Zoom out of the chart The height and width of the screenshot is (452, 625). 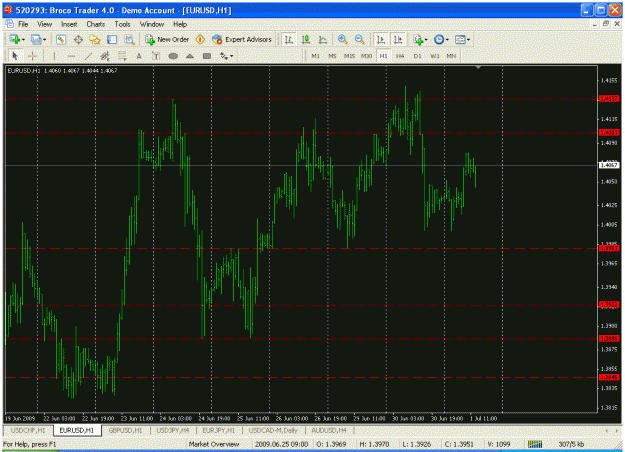359,39
